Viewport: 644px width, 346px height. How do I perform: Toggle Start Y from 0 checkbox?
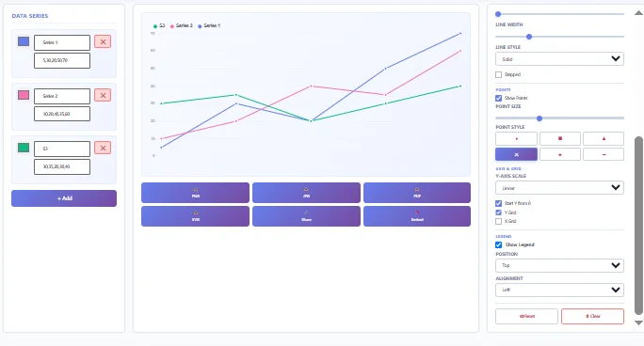[499, 203]
